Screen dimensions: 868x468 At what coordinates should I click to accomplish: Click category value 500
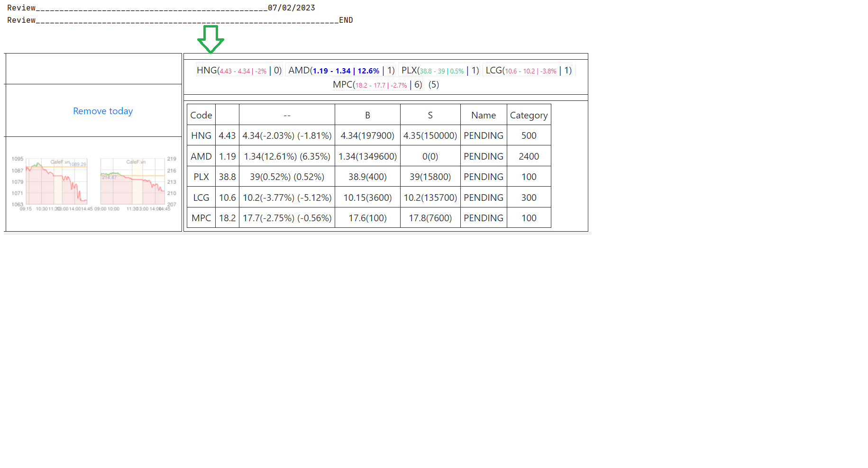tap(529, 135)
